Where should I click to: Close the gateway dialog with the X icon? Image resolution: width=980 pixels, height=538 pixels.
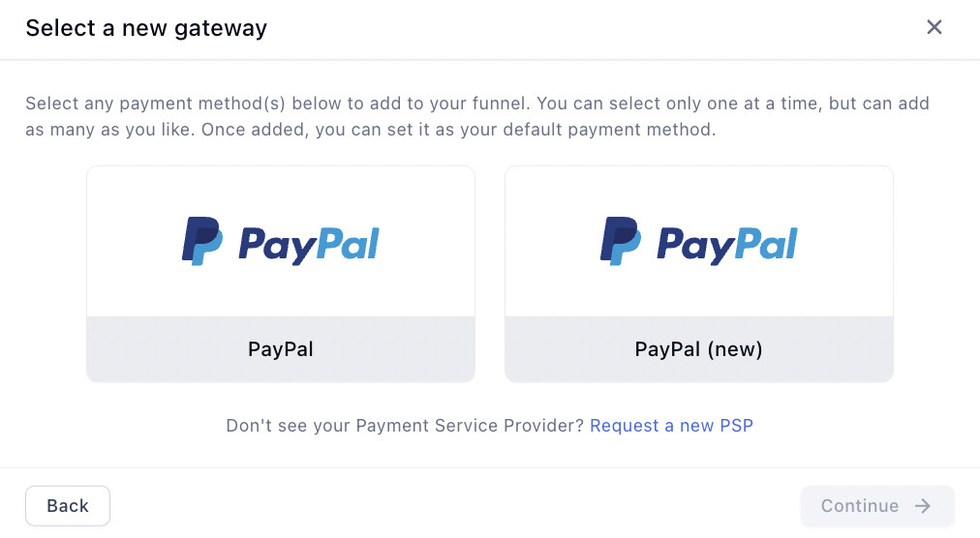coord(934,27)
